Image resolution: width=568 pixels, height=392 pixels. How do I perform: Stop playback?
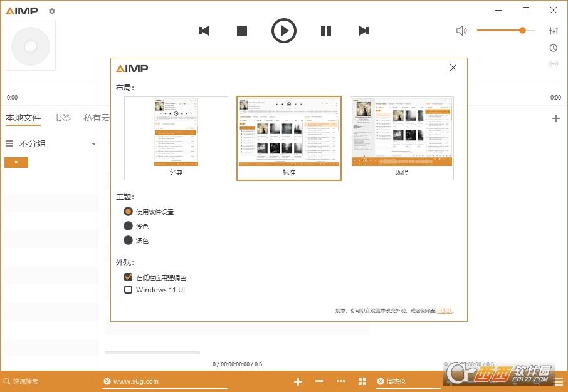coord(242,31)
